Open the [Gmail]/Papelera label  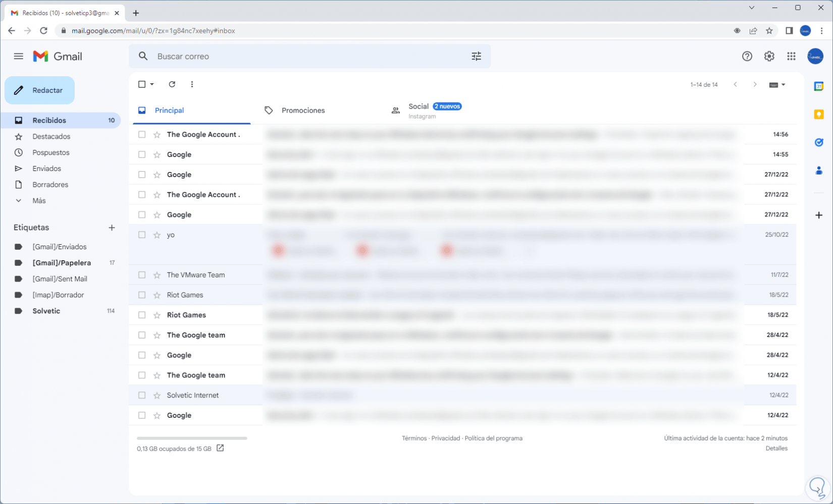pos(61,263)
